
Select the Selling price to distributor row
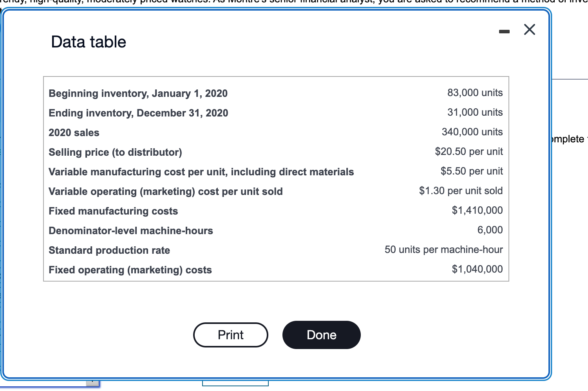[x=115, y=152]
